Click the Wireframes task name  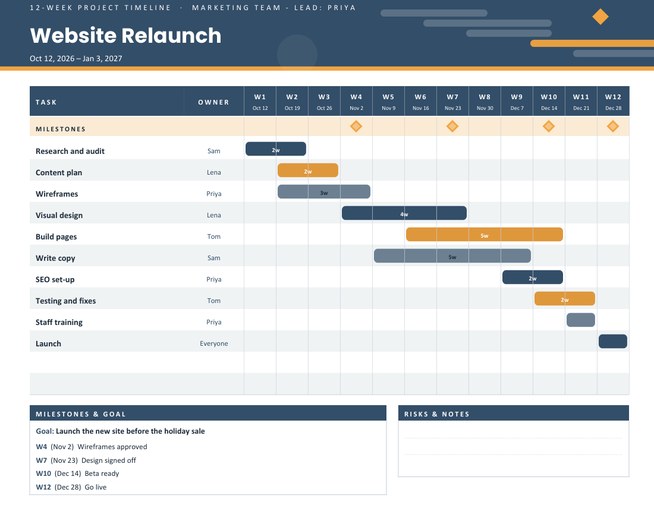coord(57,194)
